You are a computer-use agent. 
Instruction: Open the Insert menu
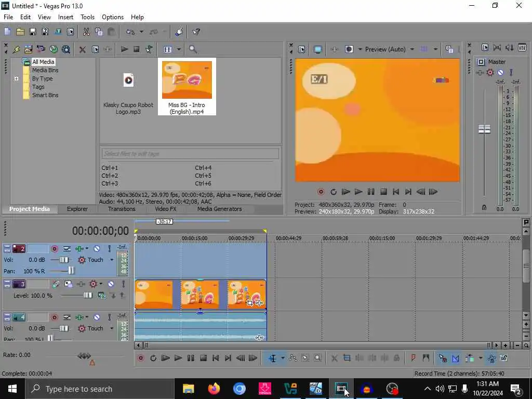tap(65, 17)
